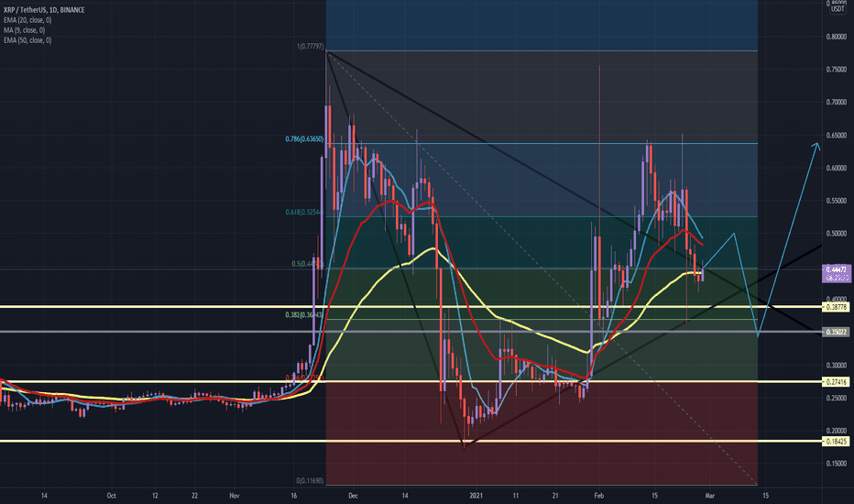Click the 0.20000 price axis tick
The height and width of the screenshot is (504, 854).
(836, 431)
